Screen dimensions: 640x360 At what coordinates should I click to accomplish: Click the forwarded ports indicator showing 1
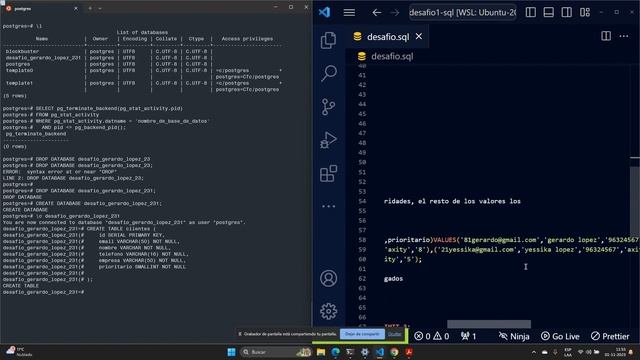[468, 336]
